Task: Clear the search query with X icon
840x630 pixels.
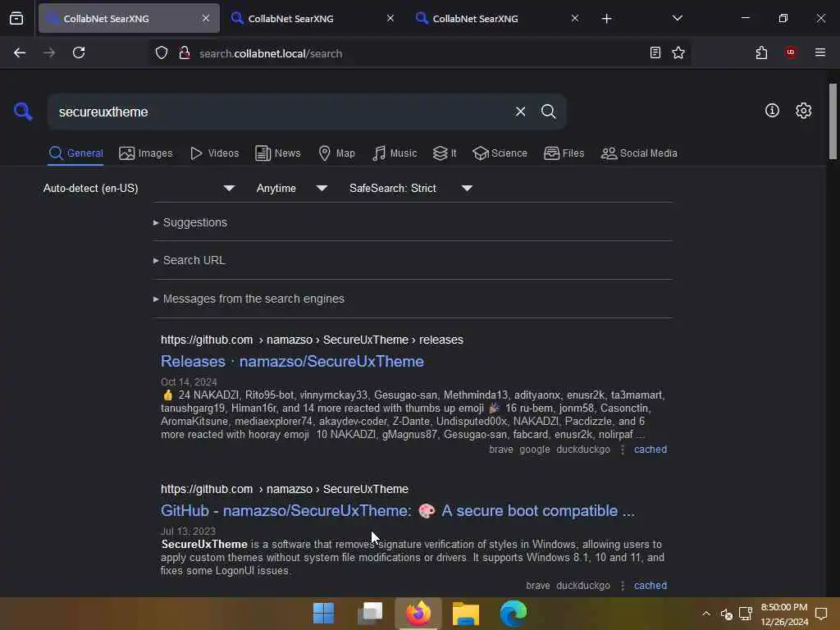Action: [520, 112]
